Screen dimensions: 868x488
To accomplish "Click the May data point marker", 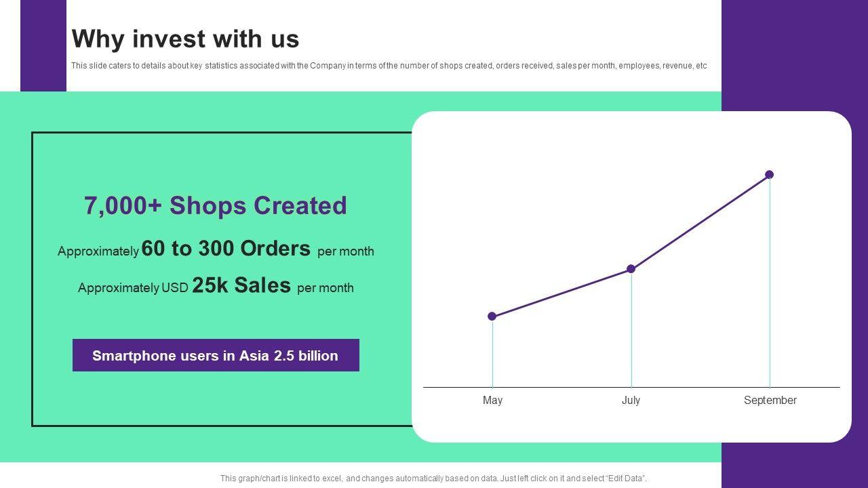I will [492, 316].
